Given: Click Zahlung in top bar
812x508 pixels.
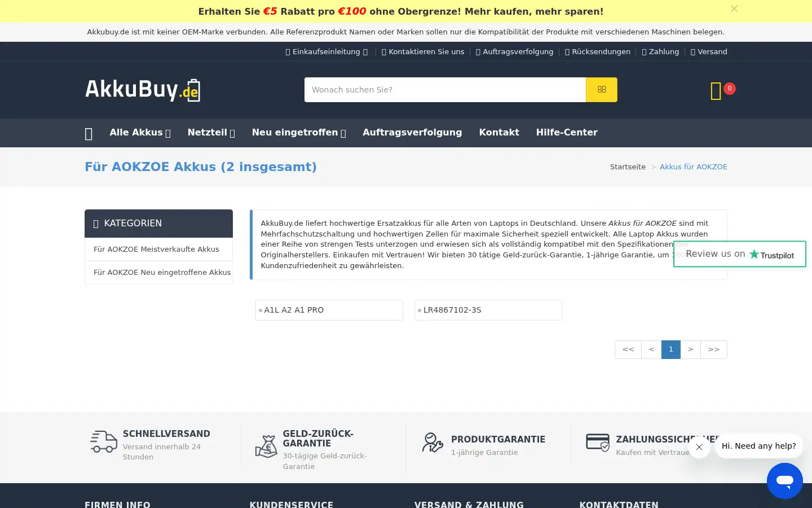Looking at the screenshot, I should (x=660, y=52).
